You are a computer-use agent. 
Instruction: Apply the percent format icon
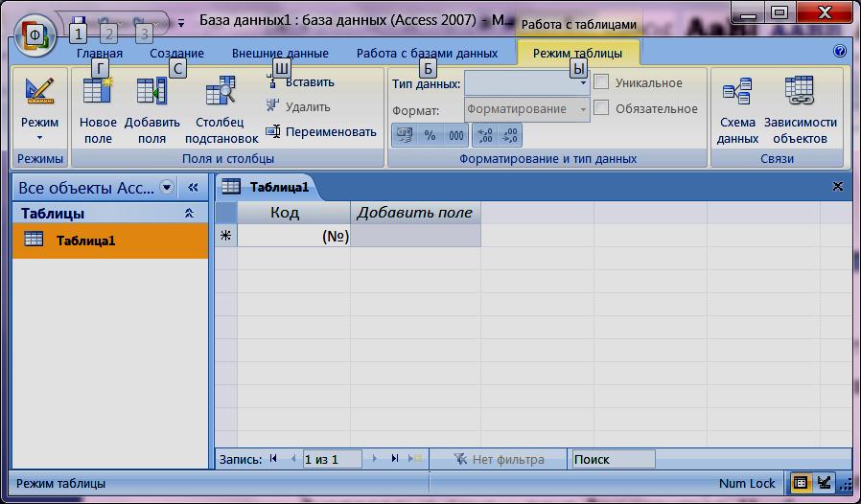click(430, 135)
